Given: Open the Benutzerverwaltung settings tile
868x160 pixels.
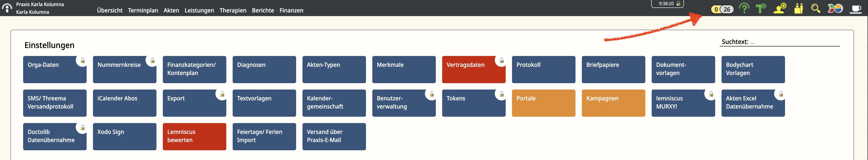Looking at the screenshot, I should coord(404,103).
